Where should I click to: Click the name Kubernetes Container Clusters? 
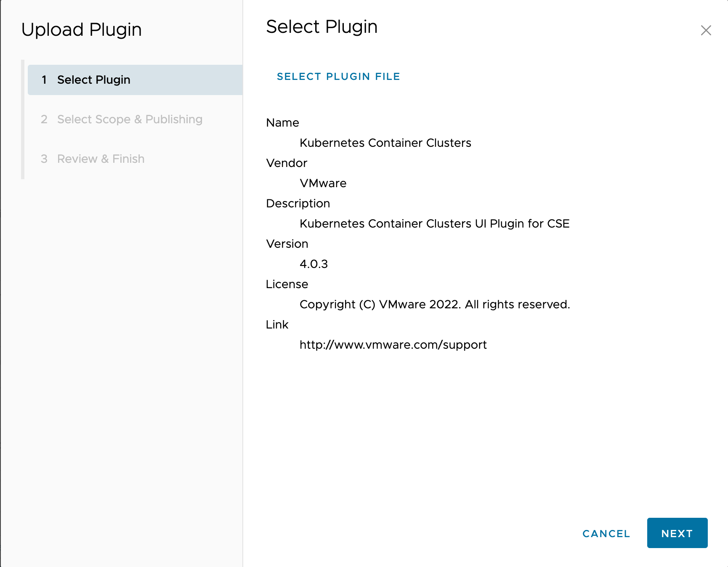click(x=385, y=143)
